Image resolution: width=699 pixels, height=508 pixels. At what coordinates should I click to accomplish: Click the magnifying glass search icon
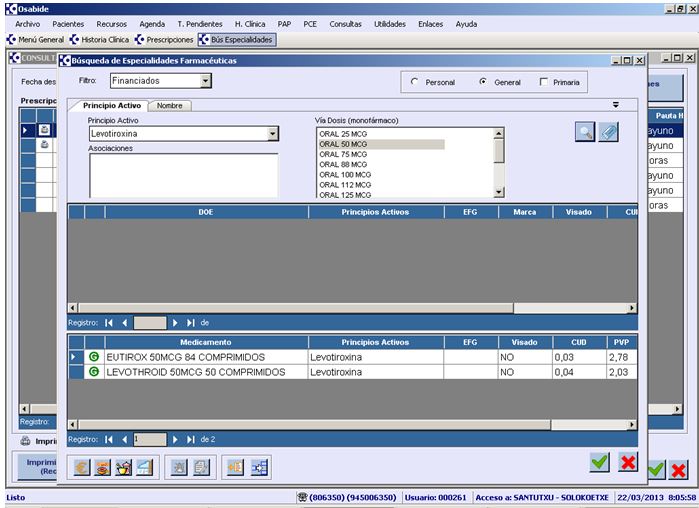(585, 132)
